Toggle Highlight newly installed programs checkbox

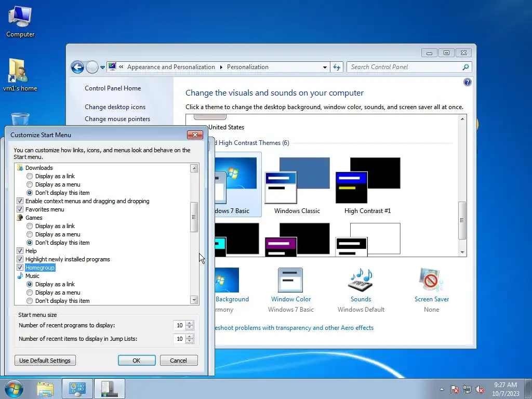coord(20,259)
